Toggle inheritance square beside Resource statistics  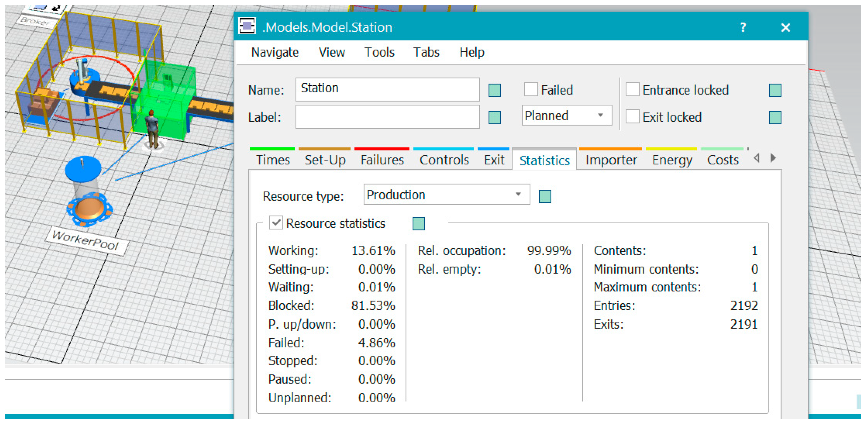418,224
